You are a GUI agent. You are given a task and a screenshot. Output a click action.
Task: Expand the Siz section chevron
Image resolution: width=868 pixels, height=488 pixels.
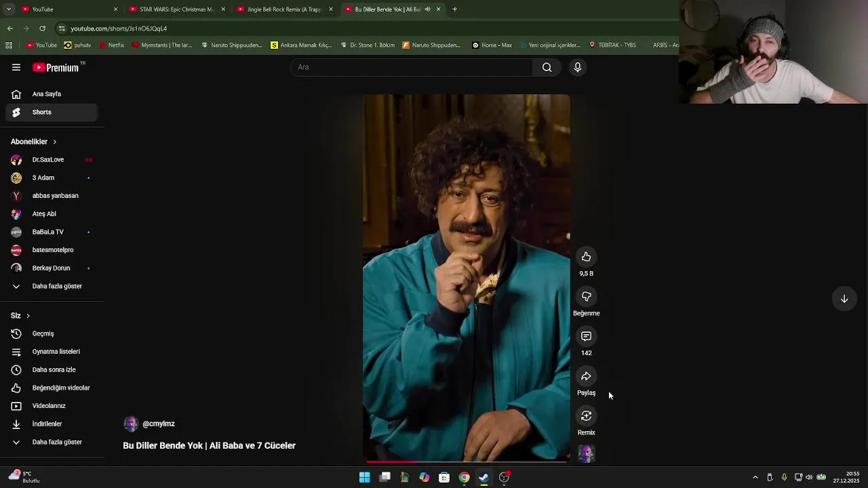click(28, 316)
